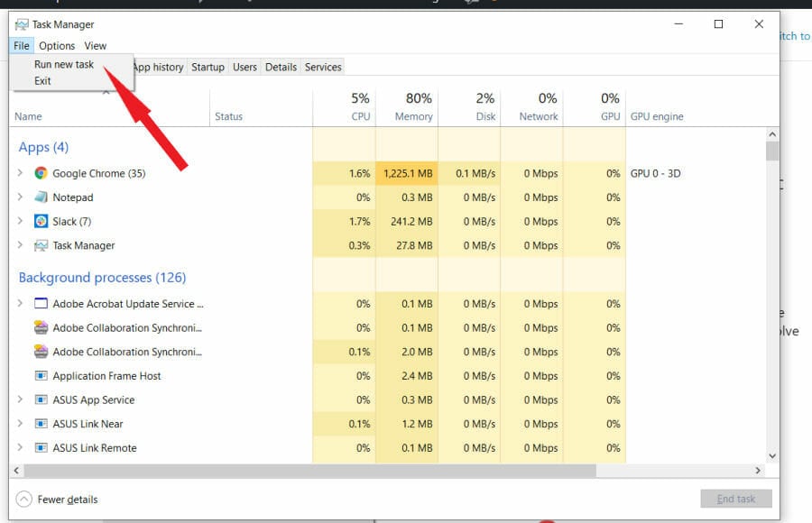
Task: Expand the ASUS Link Near row
Action: pos(20,423)
